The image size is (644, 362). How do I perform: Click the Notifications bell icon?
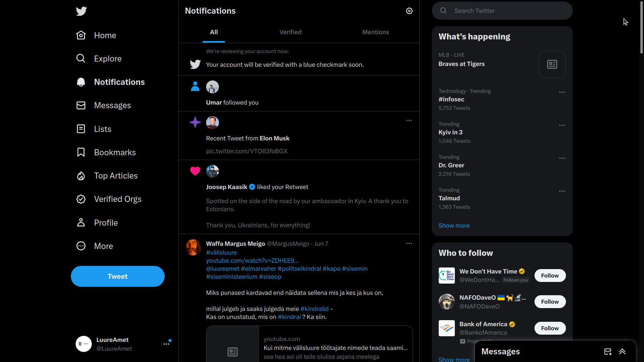(81, 82)
